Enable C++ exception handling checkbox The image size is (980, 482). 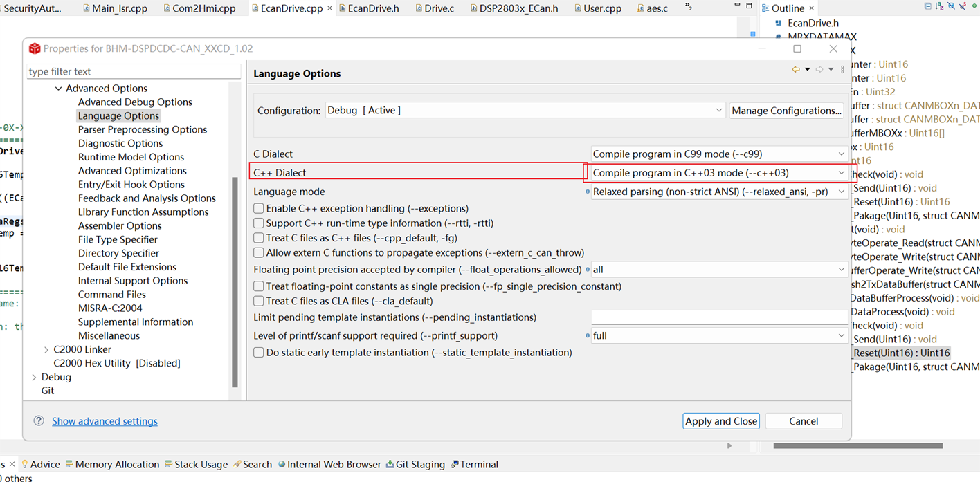pos(259,208)
